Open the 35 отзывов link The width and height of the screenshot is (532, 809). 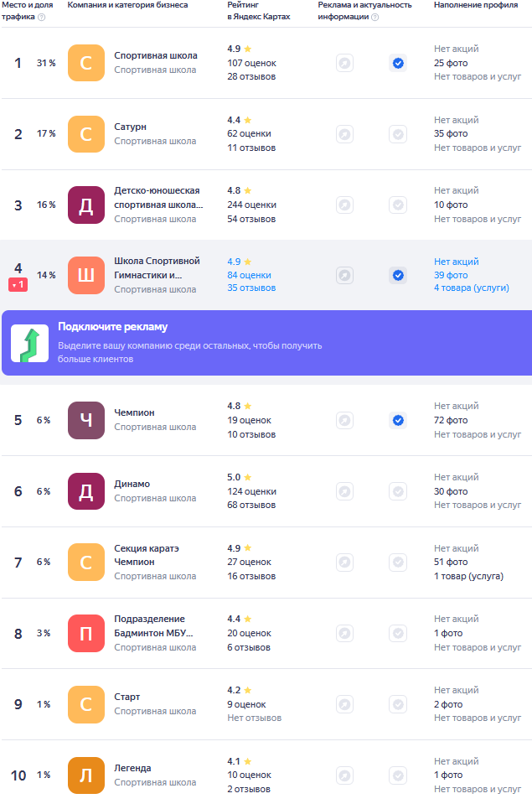(x=251, y=288)
